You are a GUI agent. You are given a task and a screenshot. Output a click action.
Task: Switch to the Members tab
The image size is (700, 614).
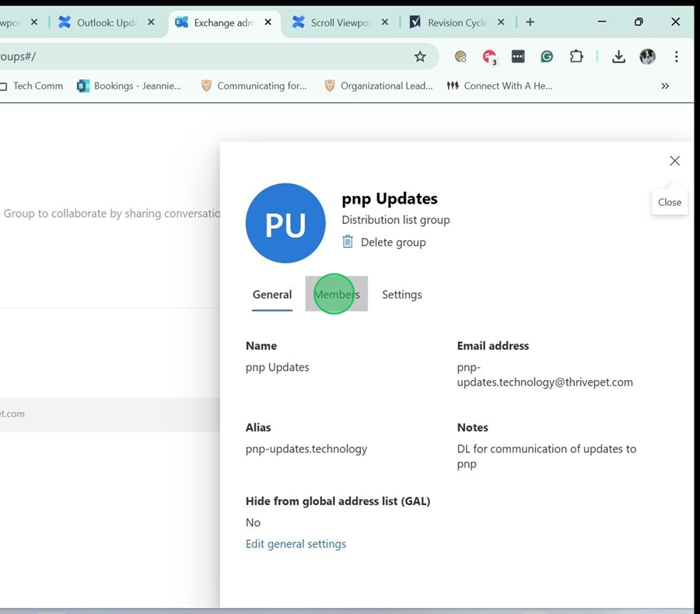click(337, 295)
